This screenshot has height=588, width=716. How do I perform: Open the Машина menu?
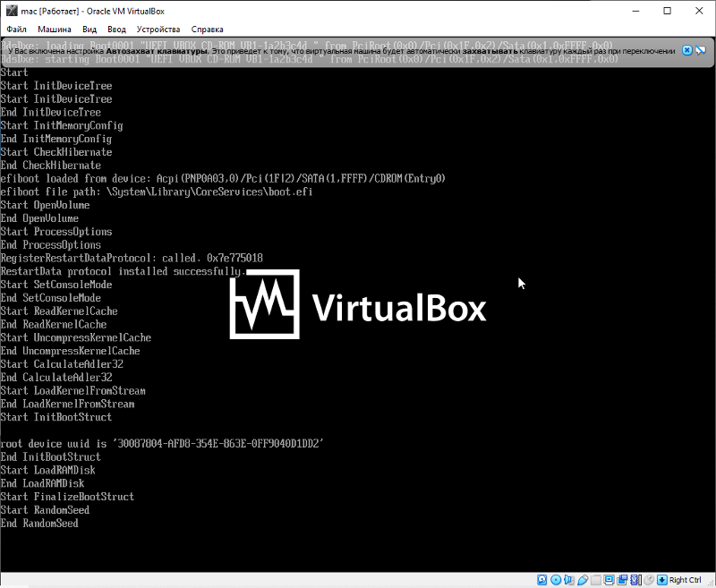[55, 29]
